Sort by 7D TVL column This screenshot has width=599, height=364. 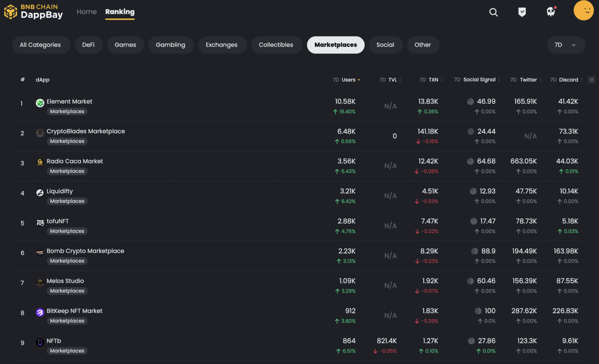tap(390, 80)
